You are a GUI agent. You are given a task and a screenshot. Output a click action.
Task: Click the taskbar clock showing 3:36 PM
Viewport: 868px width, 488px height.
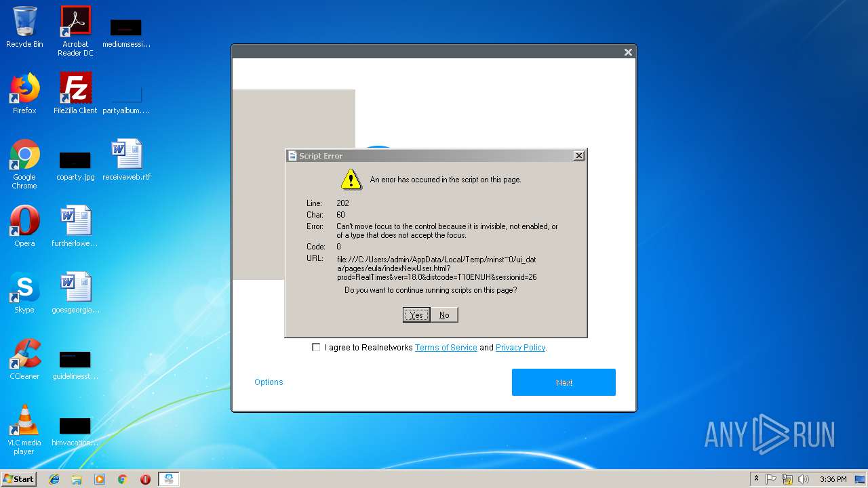pyautogui.click(x=833, y=479)
